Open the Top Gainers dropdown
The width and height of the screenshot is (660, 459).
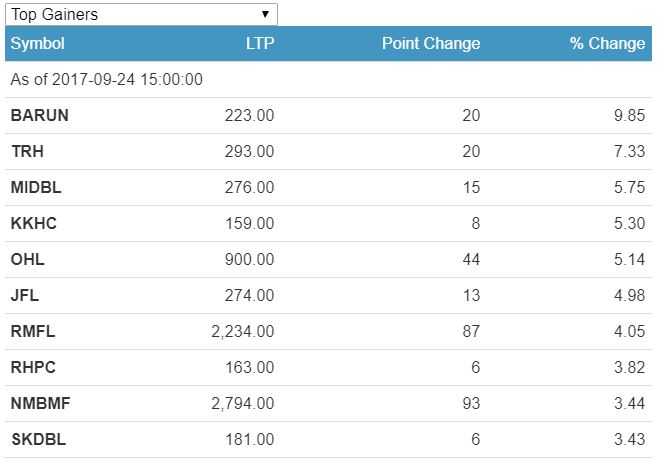[141, 14]
